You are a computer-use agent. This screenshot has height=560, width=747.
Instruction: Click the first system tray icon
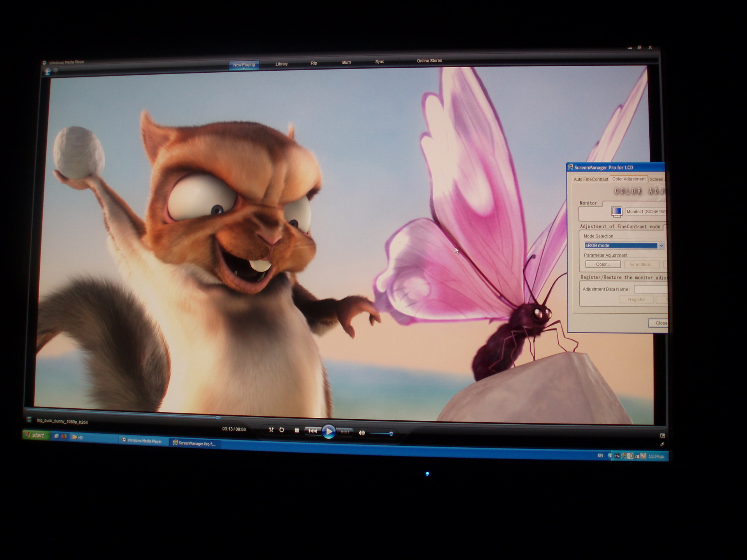click(x=617, y=456)
